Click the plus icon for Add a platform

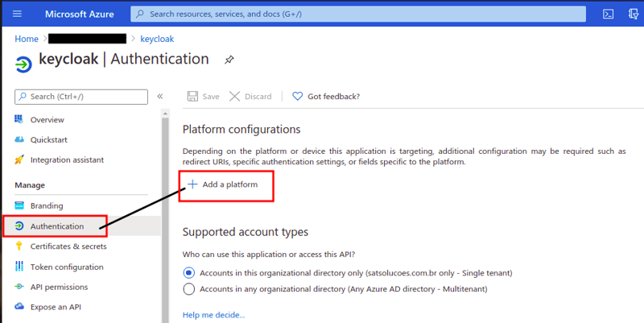coord(192,184)
